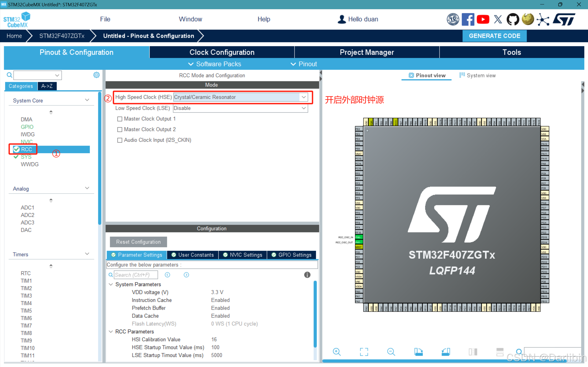Open the Low Speed Clock (LSE) dropdown
588x367 pixels.
pyautogui.click(x=303, y=108)
